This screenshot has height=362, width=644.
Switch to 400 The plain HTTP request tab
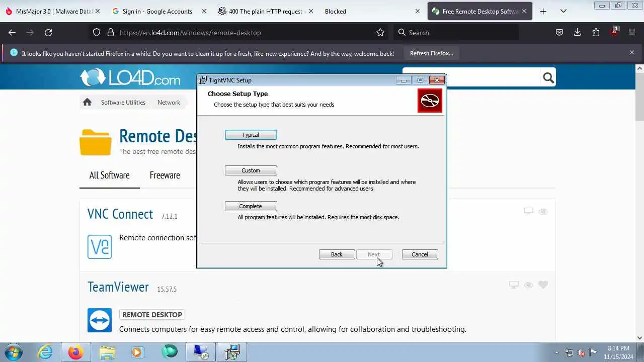coord(265,11)
